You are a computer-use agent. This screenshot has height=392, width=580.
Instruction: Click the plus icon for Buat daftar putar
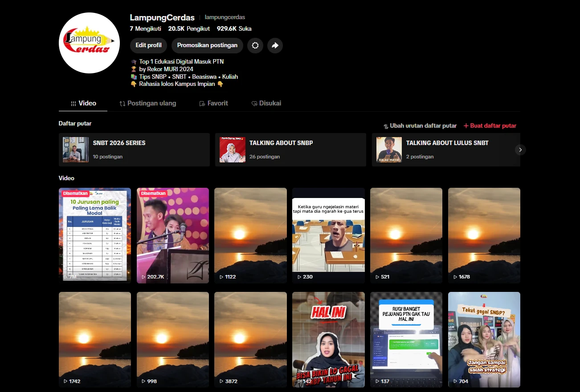coord(466,126)
